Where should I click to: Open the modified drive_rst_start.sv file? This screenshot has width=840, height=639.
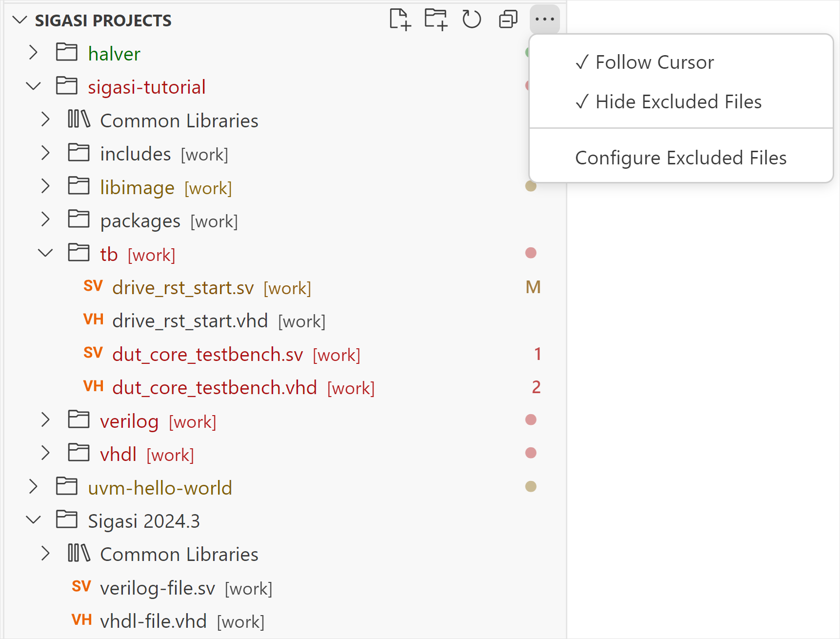(x=183, y=288)
